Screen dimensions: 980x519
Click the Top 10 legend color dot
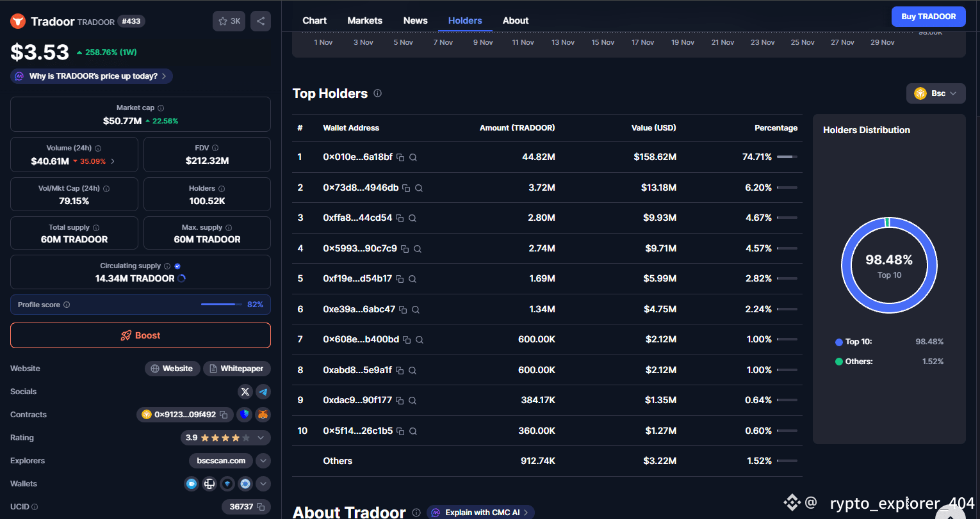click(839, 342)
